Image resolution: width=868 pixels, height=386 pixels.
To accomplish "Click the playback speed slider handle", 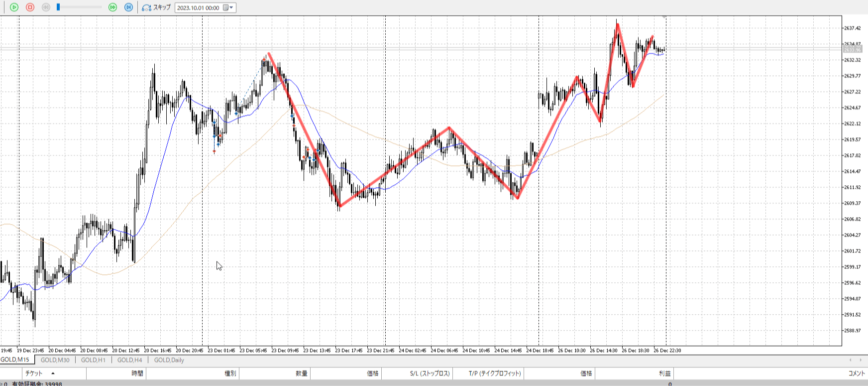I will point(58,7).
